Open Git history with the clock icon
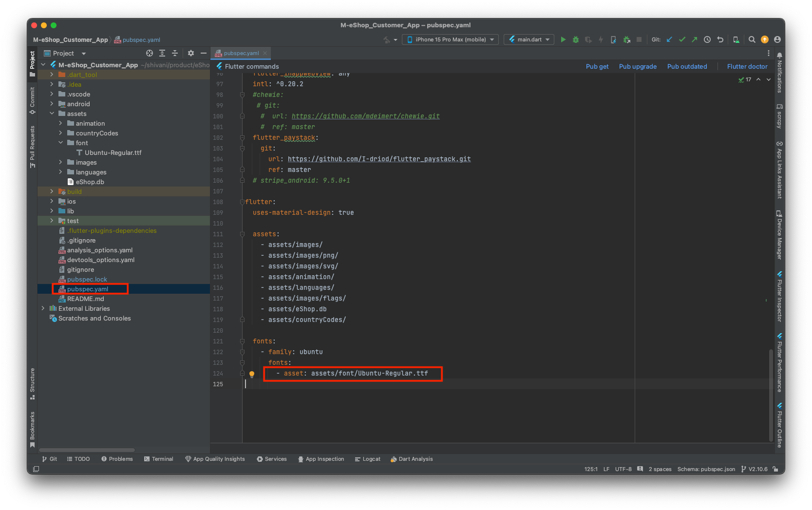 tap(707, 39)
